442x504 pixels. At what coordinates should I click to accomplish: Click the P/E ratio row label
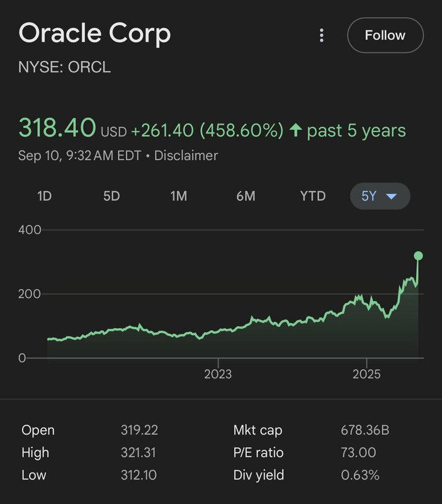258,452
